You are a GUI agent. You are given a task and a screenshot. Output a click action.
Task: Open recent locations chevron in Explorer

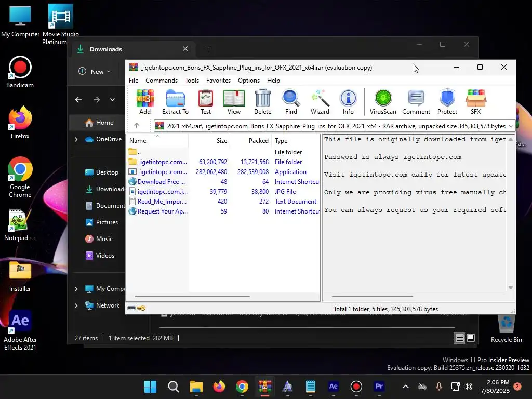[112, 99]
